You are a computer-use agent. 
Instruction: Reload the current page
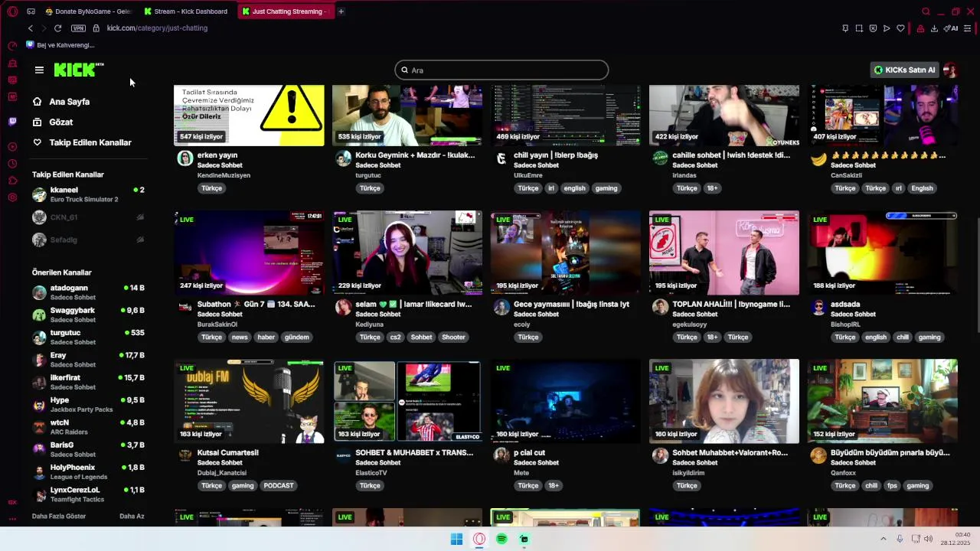click(57, 28)
